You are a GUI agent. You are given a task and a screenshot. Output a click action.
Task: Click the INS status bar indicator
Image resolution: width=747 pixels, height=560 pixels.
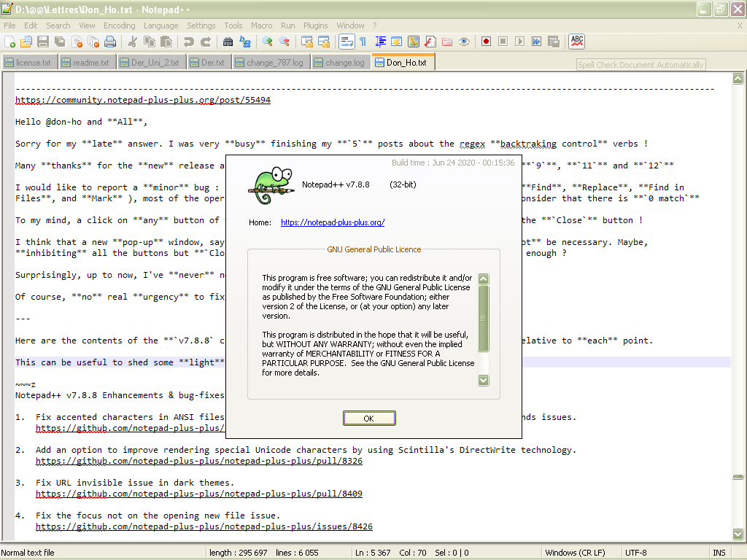click(719, 553)
